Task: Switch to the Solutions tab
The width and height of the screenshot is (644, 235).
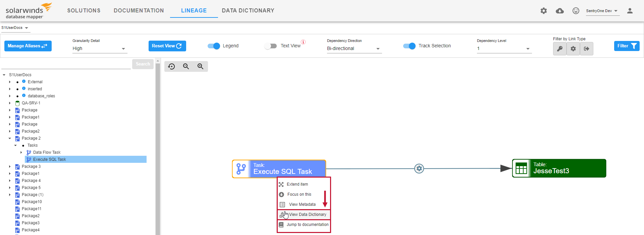Action: (x=84, y=10)
